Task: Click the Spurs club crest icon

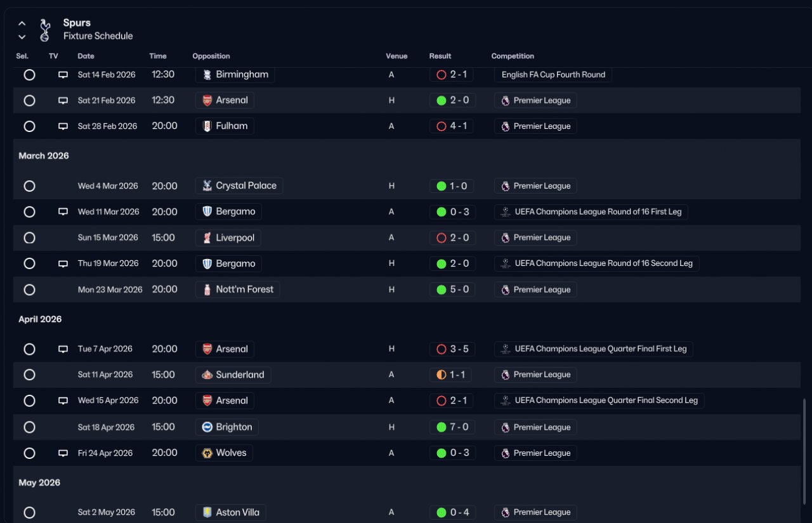Action: (x=44, y=30)
